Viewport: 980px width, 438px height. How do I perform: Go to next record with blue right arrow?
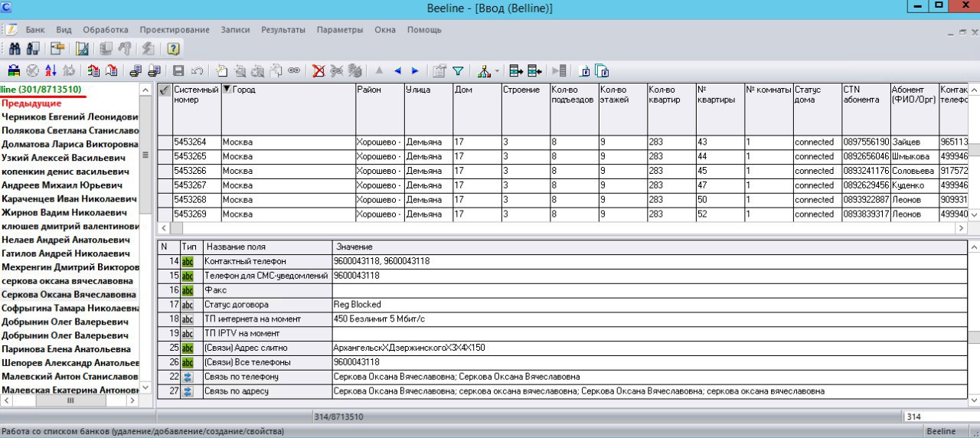click(415, 70)
